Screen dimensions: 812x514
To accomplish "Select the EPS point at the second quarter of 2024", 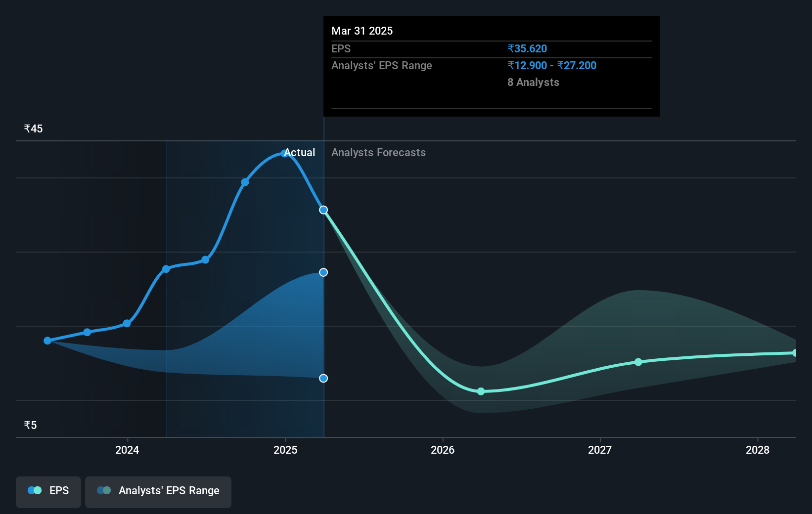I will pos(166,269).
